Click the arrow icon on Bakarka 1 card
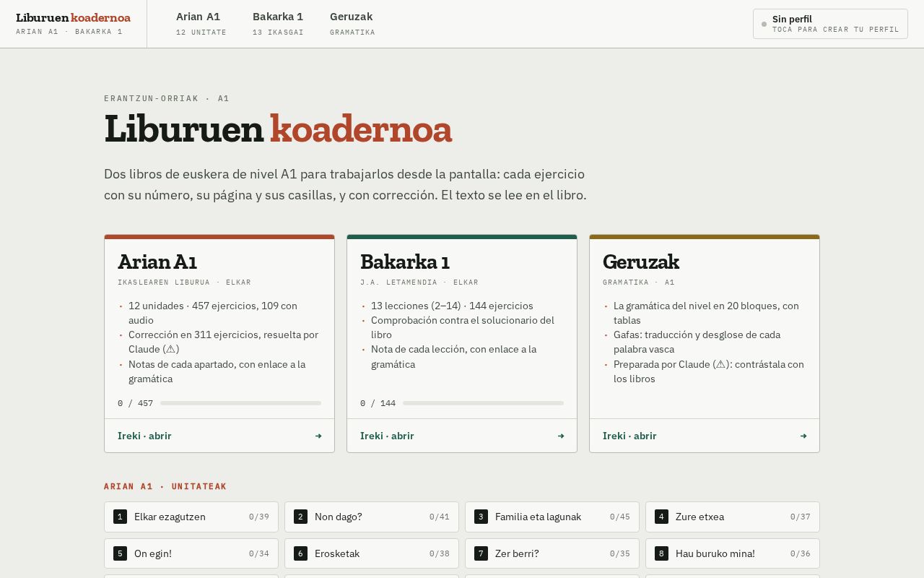 [x=561, y=436]
